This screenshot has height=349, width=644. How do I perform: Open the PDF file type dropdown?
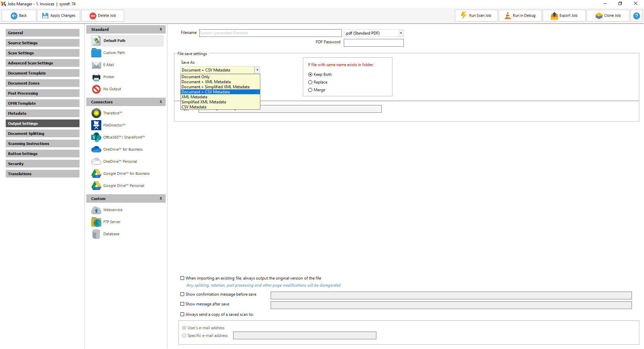(x=400, y=33)
